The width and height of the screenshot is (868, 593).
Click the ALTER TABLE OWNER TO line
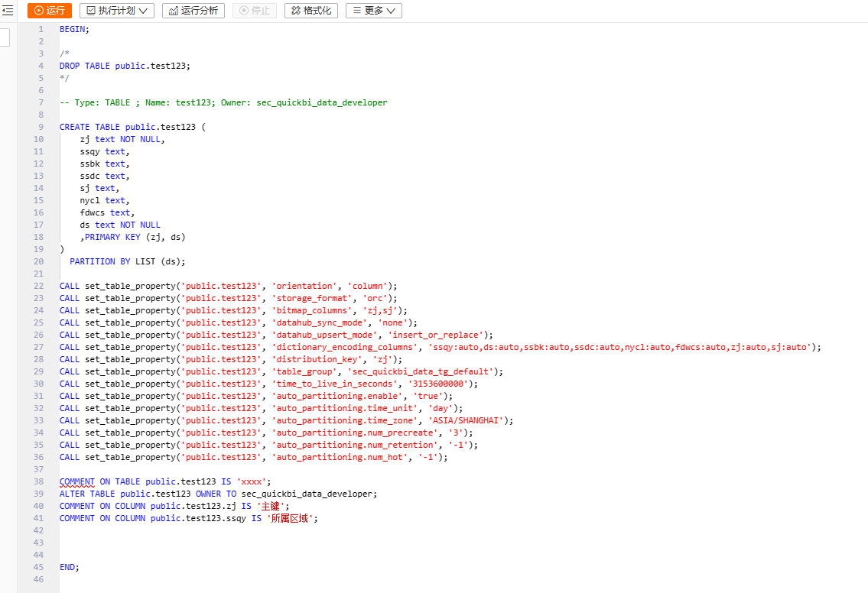tap(218, 494)
